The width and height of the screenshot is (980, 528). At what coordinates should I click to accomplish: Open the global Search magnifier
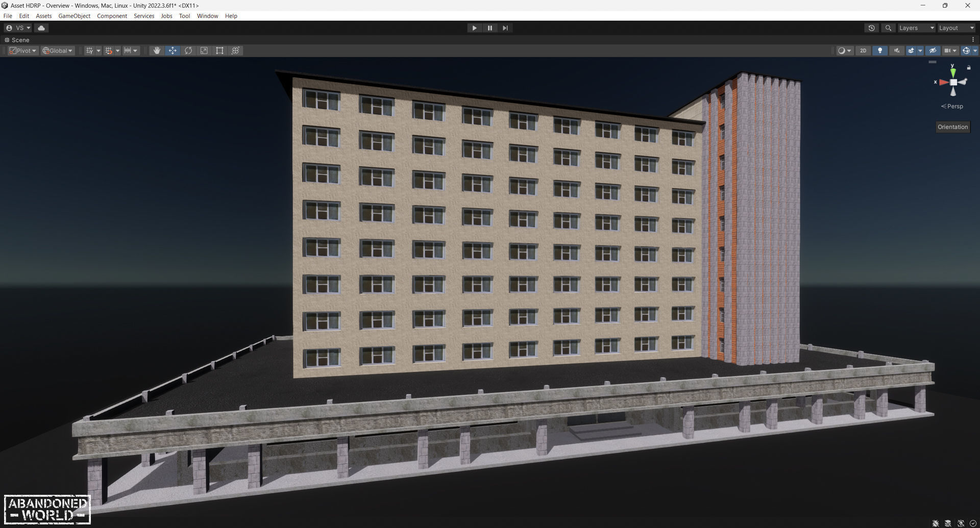click(888, 28)
